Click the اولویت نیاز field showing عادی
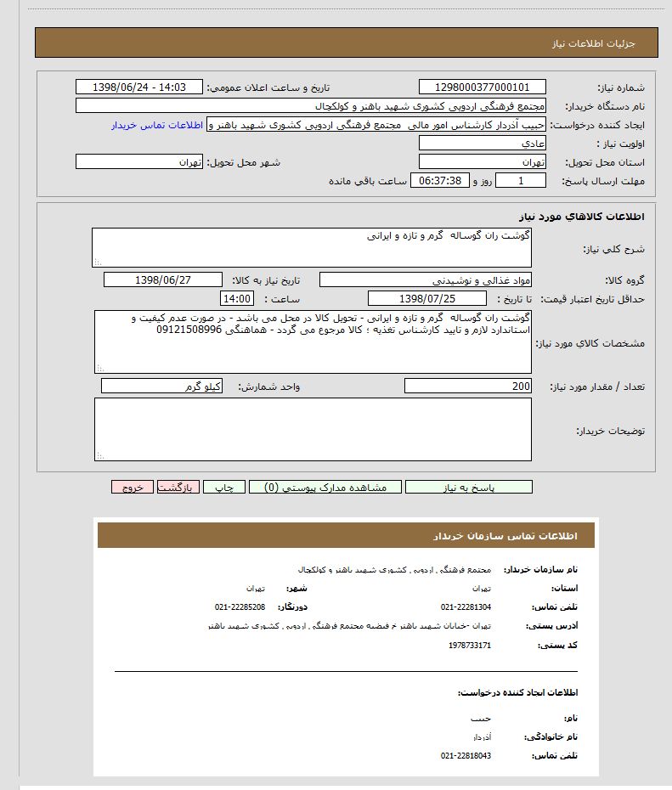 pyautogui.click(x=483, y=144)
